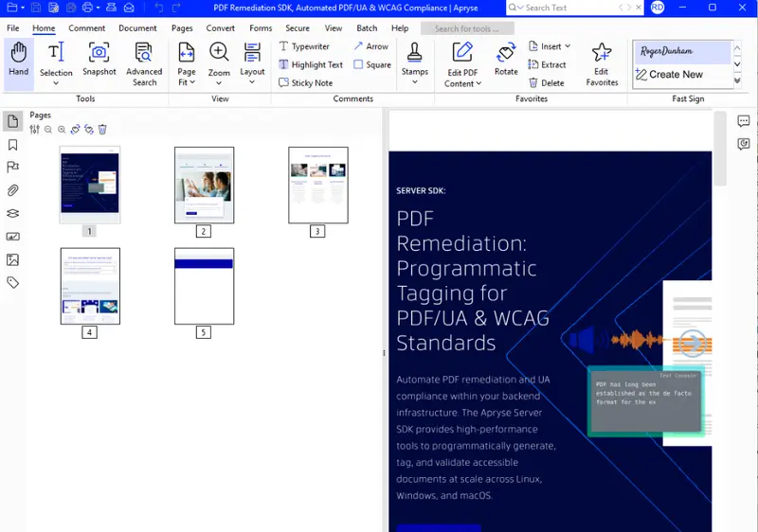Expand the Stamps dropdown
Screen dimensions: 758x532
coord(415,82)
